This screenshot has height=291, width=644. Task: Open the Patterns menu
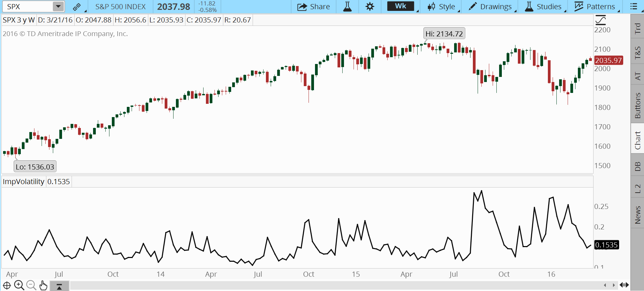click(x=595, y=6)
